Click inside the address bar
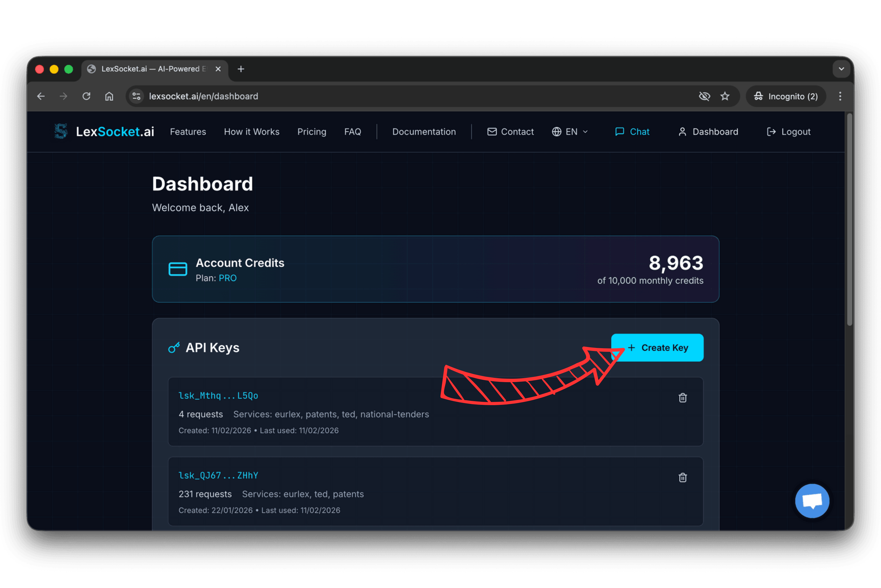This screenshot has height=588, width=881. pyautogui.click(x=300, y=96)
